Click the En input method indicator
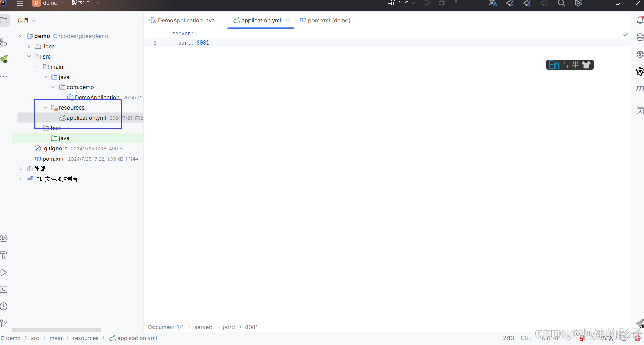644x345 pixels. pos(554,65)
